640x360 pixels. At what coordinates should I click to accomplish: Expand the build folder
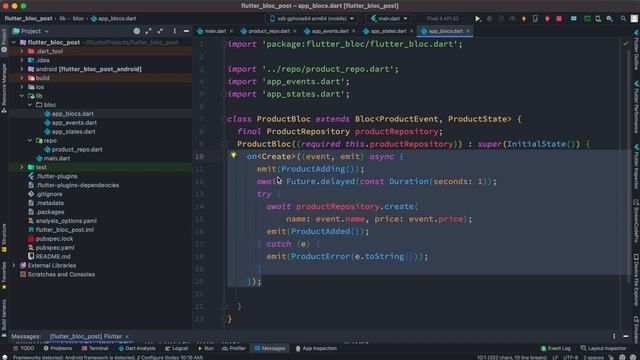tap(22, 78)
